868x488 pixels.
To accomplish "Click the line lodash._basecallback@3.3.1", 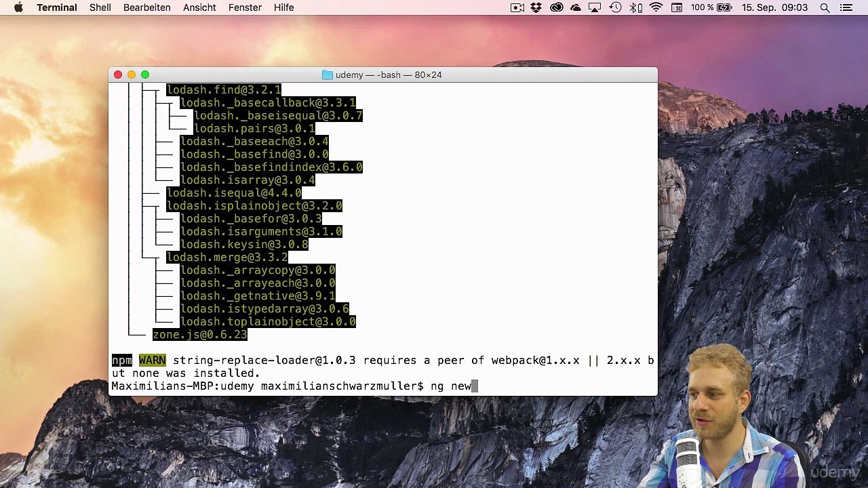I will pos(267,102).
